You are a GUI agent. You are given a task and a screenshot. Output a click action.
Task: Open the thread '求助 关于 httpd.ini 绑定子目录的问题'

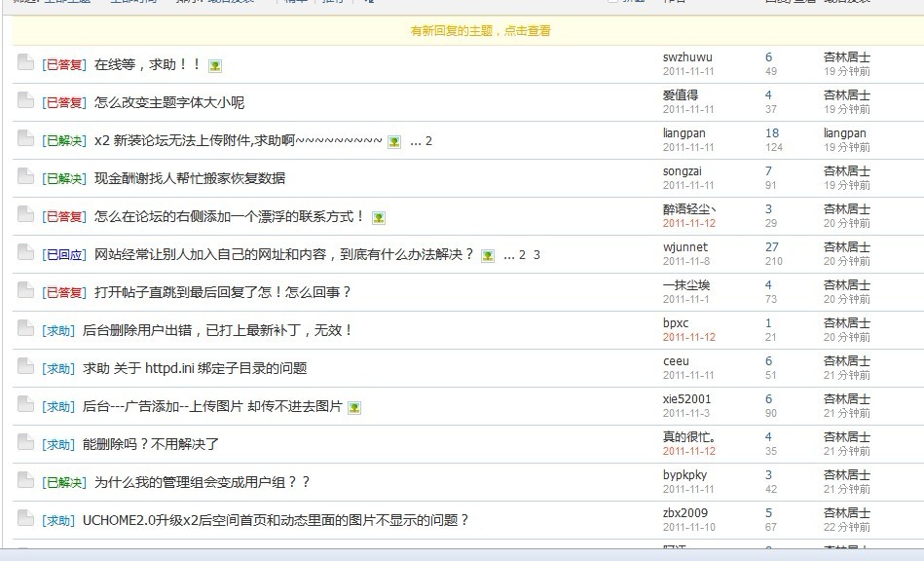195,368
